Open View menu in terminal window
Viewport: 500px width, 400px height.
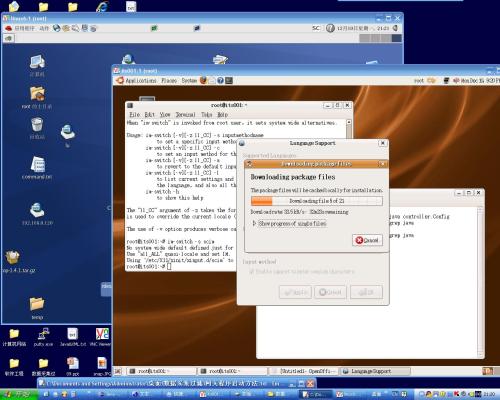(x=165, y=114)
